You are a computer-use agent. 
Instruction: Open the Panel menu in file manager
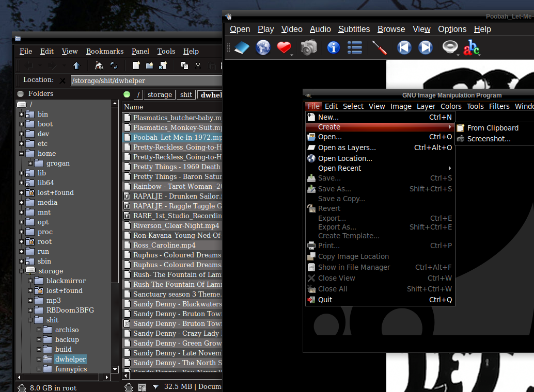[x=140, y=51]
